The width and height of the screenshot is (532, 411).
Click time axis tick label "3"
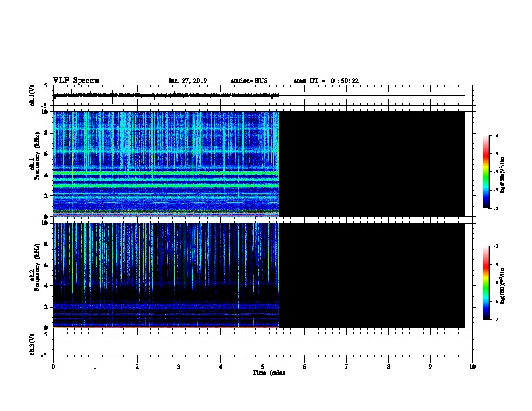(179, 367)
